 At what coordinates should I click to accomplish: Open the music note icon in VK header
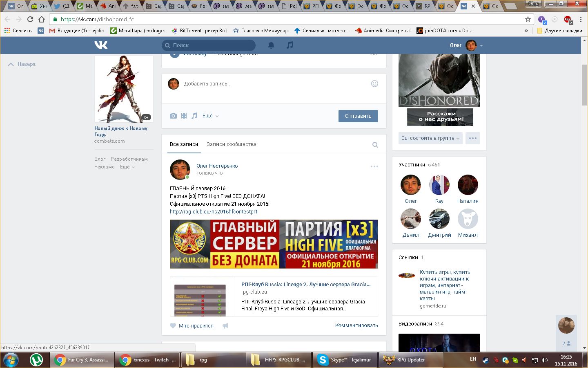[x=290, y=45]
